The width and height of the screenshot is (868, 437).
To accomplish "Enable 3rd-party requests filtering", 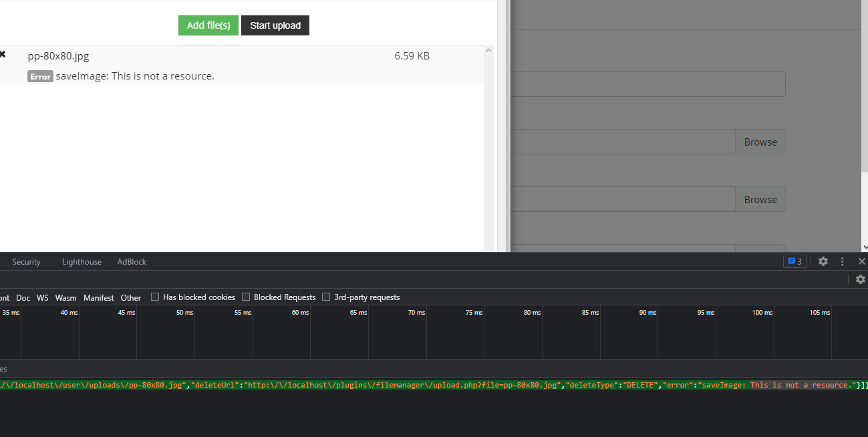I will click(326, 297).
